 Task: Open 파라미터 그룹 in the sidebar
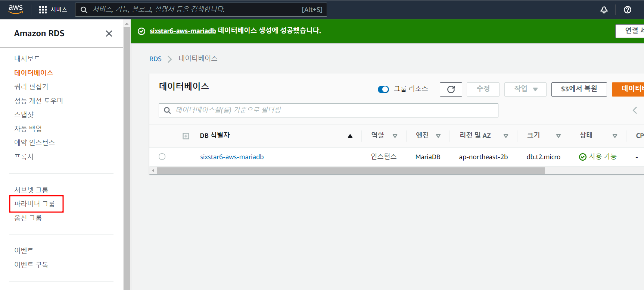click(x=35, y=204)
